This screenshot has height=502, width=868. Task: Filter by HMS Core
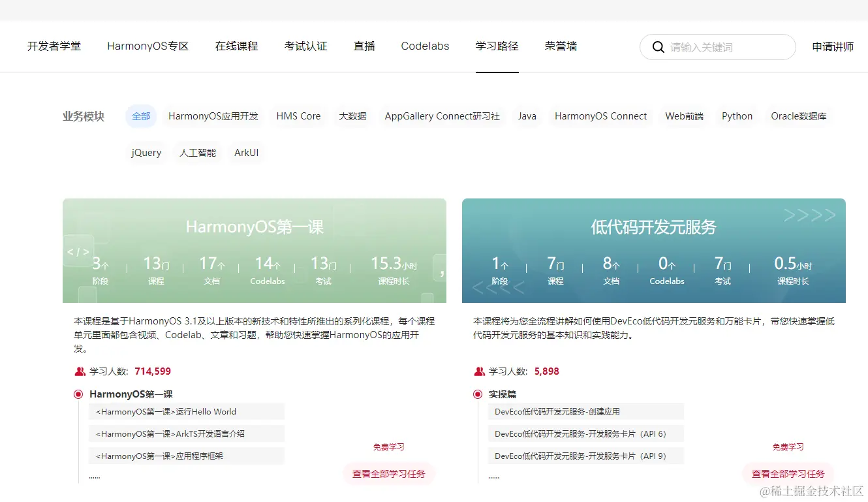(x=299, y=116)
